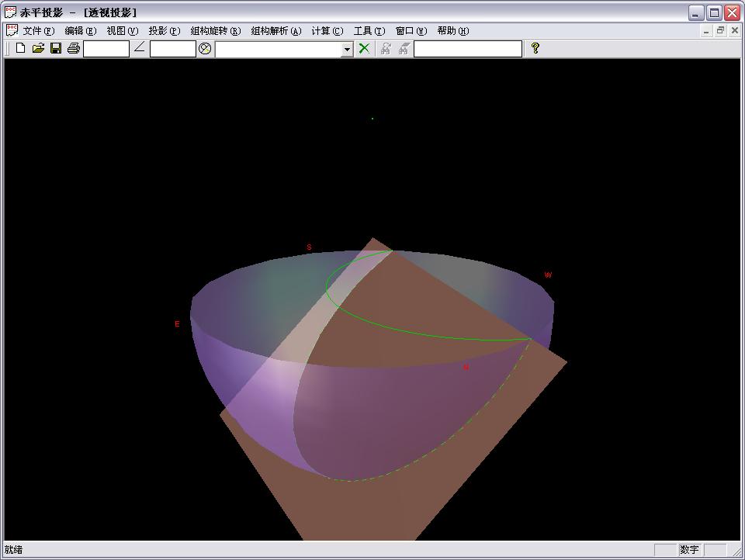This screenshot has width=745, height=560.
Task: Open the 组构旋转(R) menu
Action: point(215,31)
